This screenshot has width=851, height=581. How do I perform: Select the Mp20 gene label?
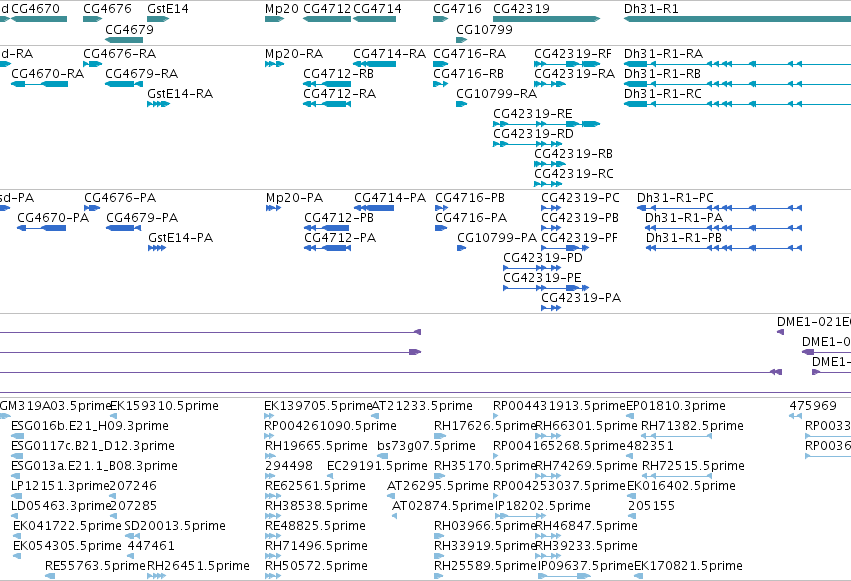(282, 9)
